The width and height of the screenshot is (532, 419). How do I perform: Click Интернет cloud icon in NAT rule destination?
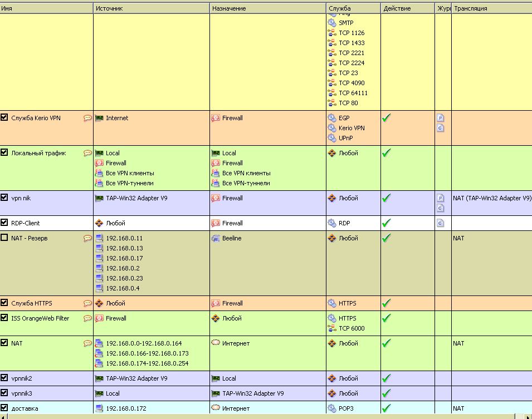click(x=216, y=343)
